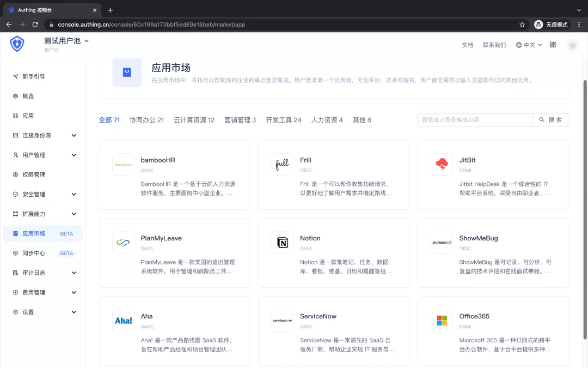Switch to the 人力资源 4 tab
The width and height of the screenshot is (588, 368).
click(327, 120)
